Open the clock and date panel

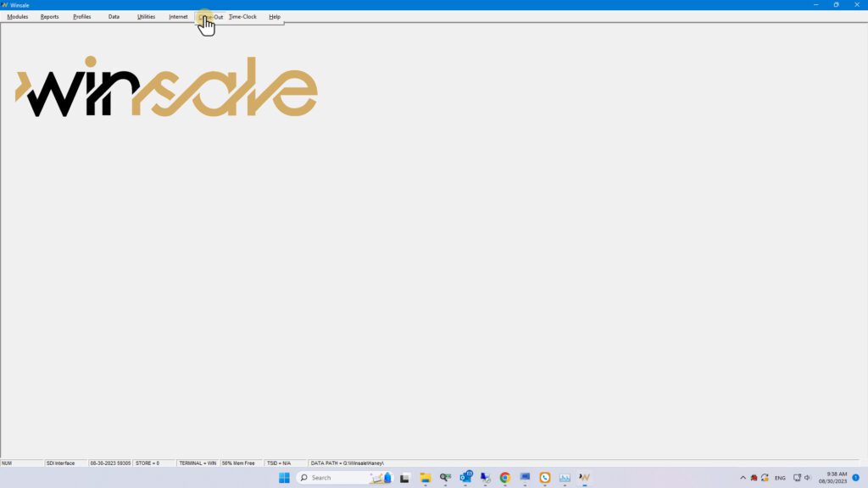click(x=833, y=478)
